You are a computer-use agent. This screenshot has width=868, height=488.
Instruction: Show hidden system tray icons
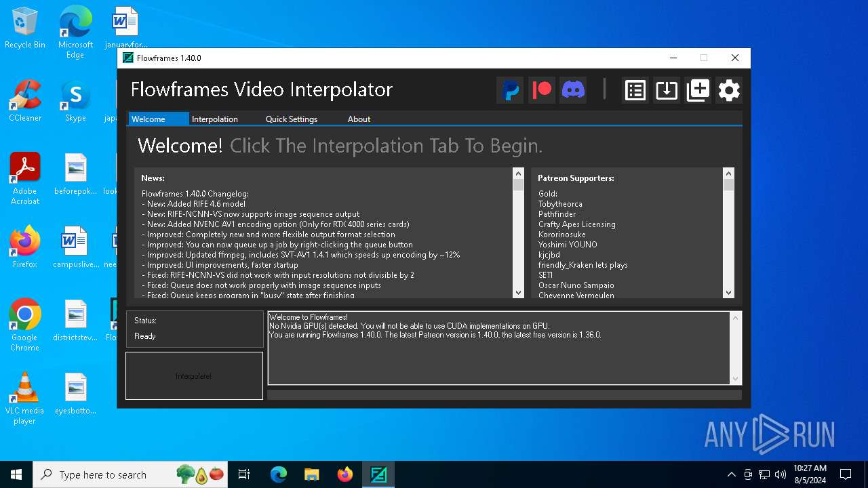pyautogui.click(x=731, y=474)
